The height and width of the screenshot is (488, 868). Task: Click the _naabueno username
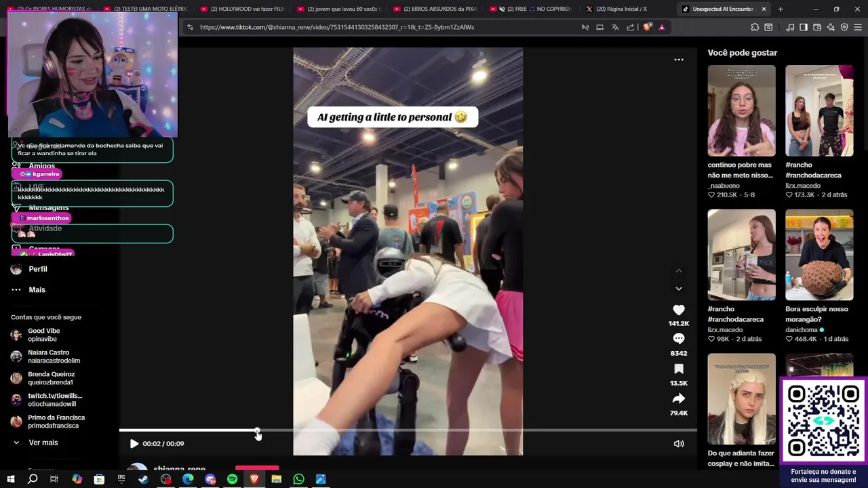pos(724,186)
